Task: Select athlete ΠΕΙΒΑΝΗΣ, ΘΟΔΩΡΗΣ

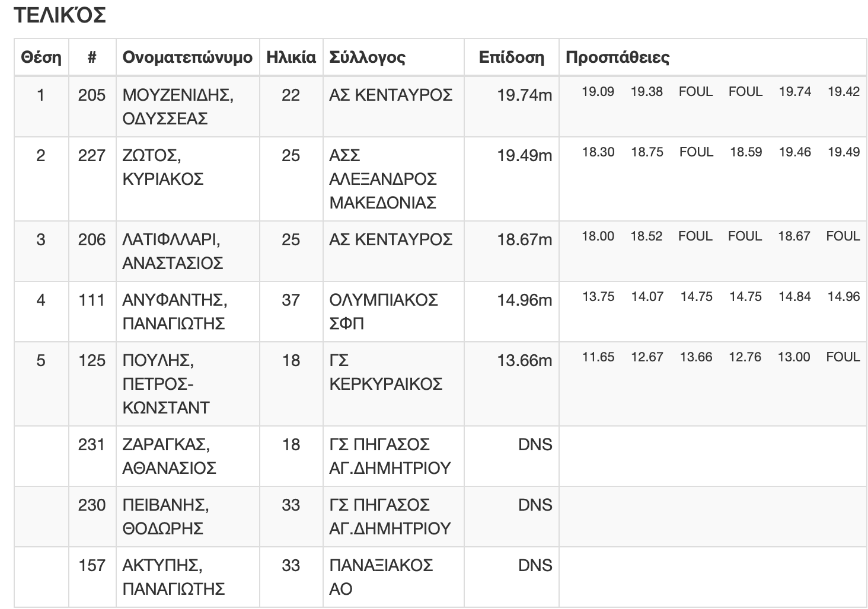Action: (165, 517)
